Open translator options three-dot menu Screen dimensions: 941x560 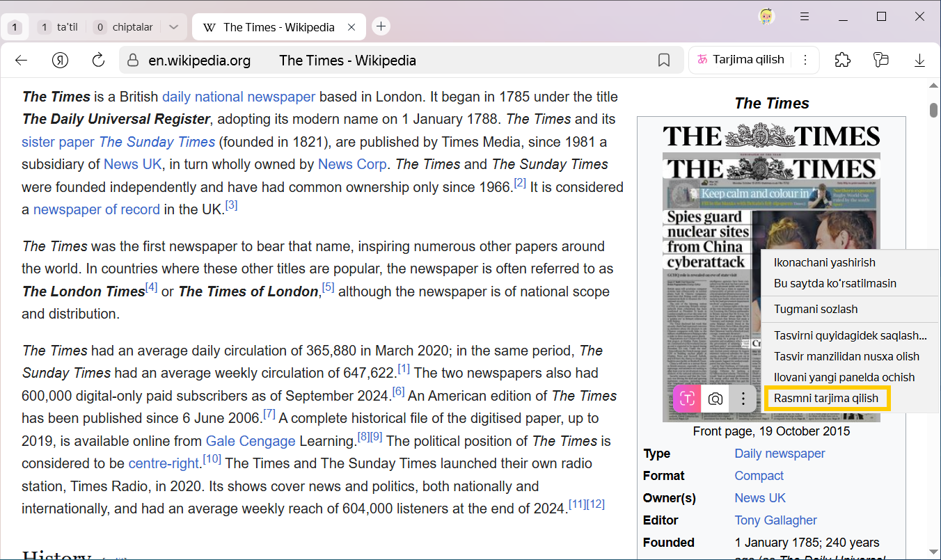(805, 60)
